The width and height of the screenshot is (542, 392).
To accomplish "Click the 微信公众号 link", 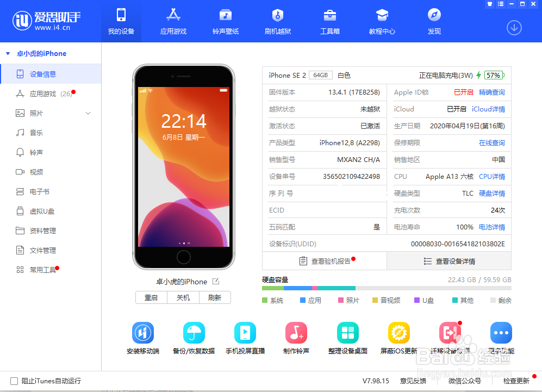I will [x=465, y=381].
